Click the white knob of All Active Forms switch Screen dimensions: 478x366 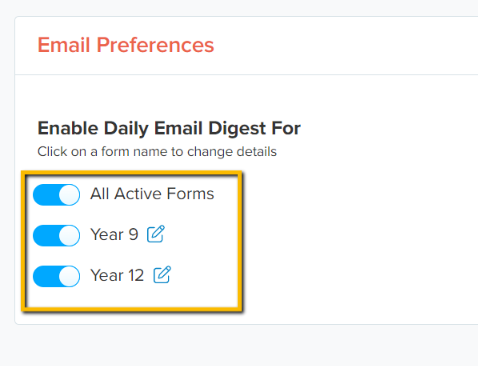pyautogui.click(x=69, y=195)
